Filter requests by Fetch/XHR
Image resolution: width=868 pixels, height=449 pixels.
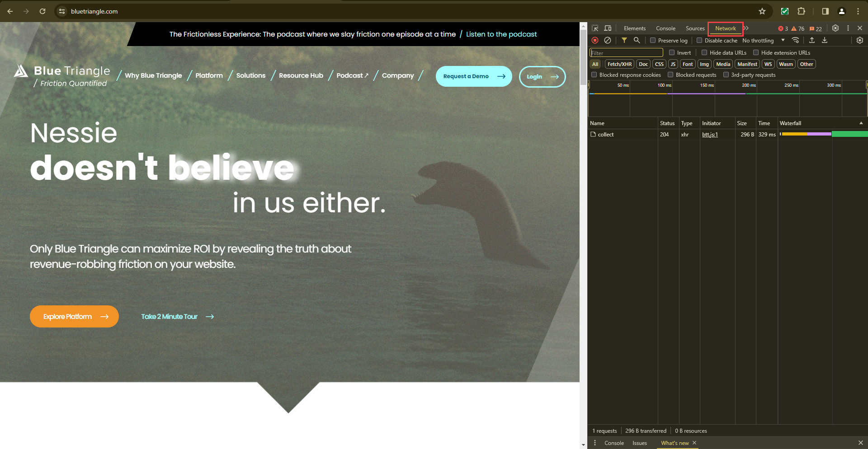619,64
